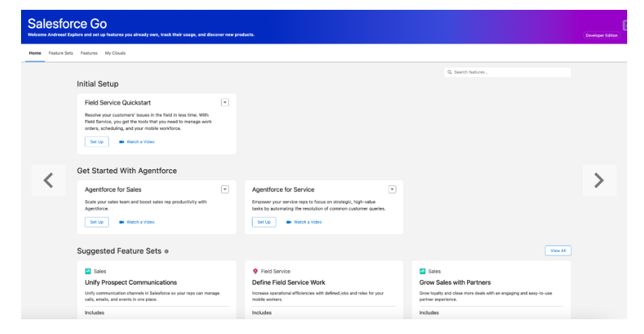This screenshot has height=334, width=644.
Task: Click the video camera icon in Agentforce for Sales
Action: coord(121,222)
